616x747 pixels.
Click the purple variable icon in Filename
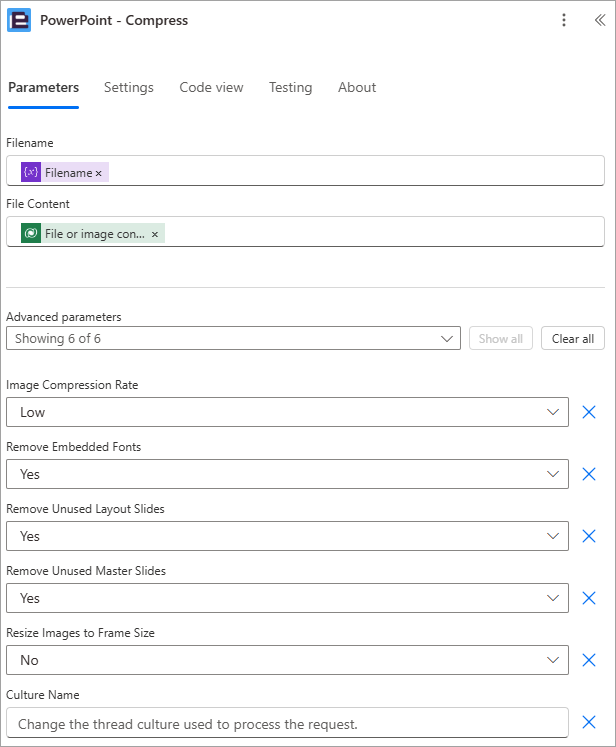coord(31,172)
